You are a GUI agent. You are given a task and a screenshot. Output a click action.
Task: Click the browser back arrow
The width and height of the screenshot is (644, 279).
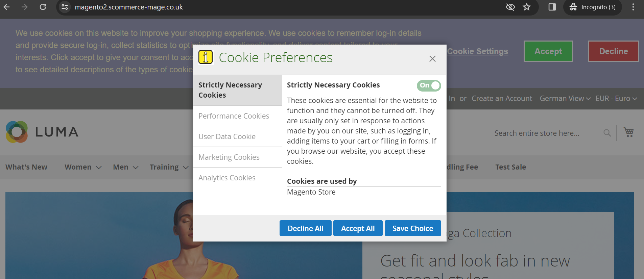pyautogui.click(x=7, y=7)
